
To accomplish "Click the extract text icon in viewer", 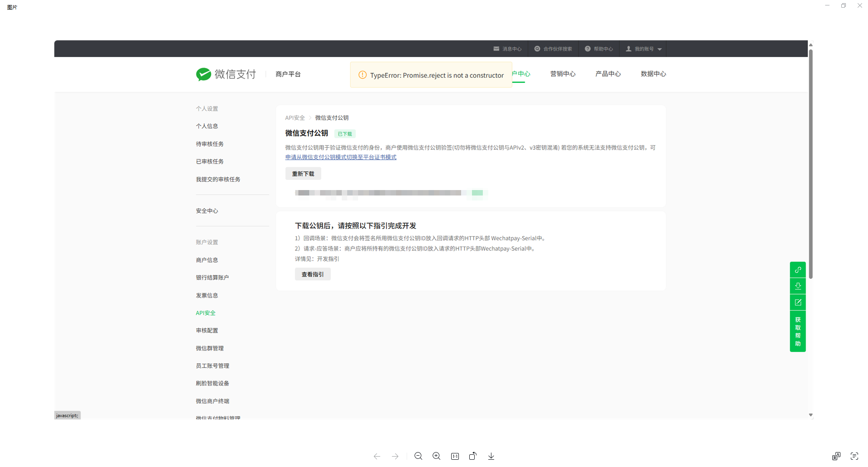I will pos(854,456).
